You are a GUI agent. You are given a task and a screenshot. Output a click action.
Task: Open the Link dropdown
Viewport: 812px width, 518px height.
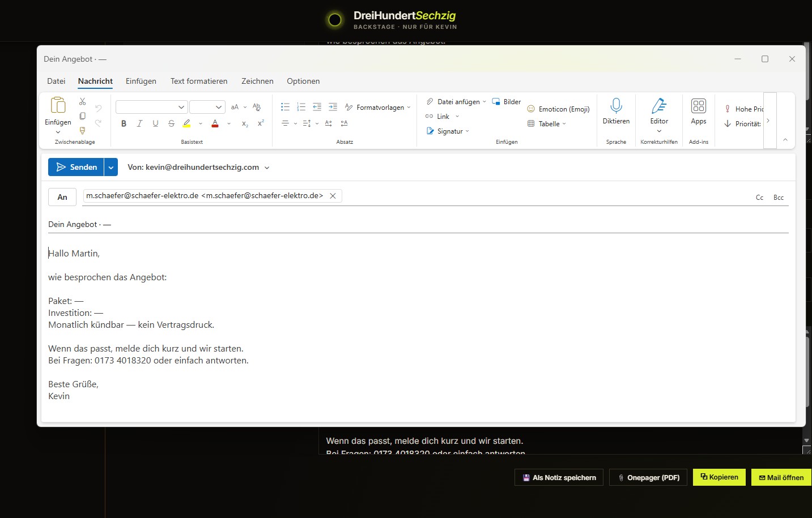[x=443, y=117]
